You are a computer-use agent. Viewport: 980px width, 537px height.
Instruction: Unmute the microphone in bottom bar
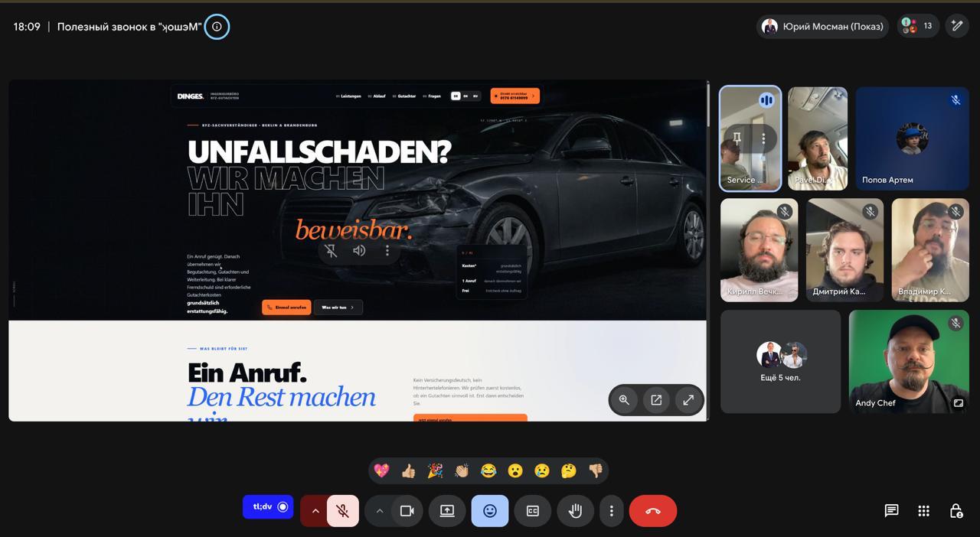[343, 511]
